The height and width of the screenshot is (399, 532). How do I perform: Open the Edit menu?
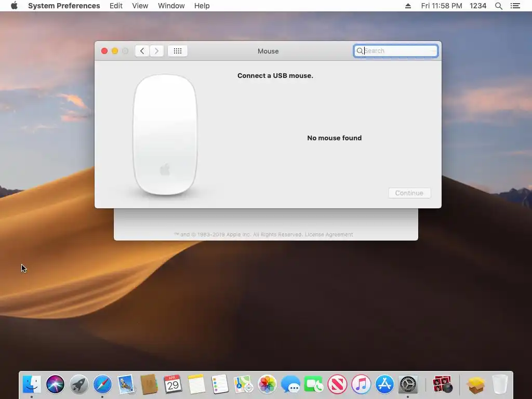pyautogui.click(x=116, y=6)
